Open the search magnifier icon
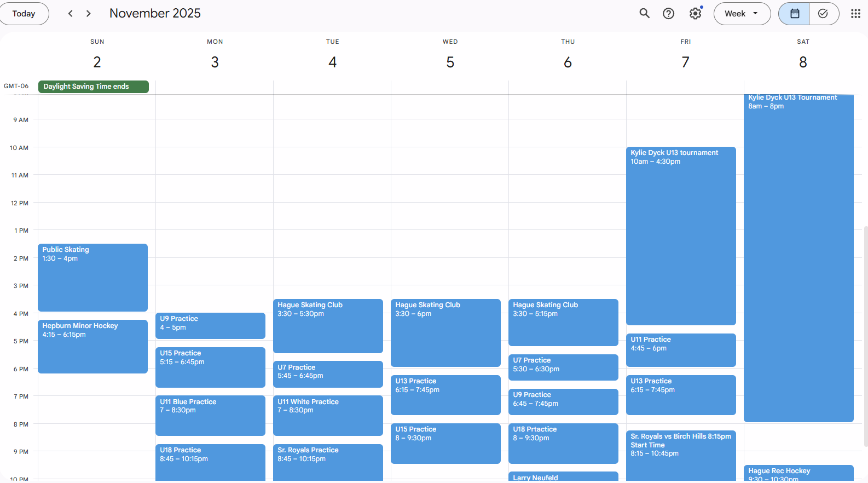 click(644, 14)
